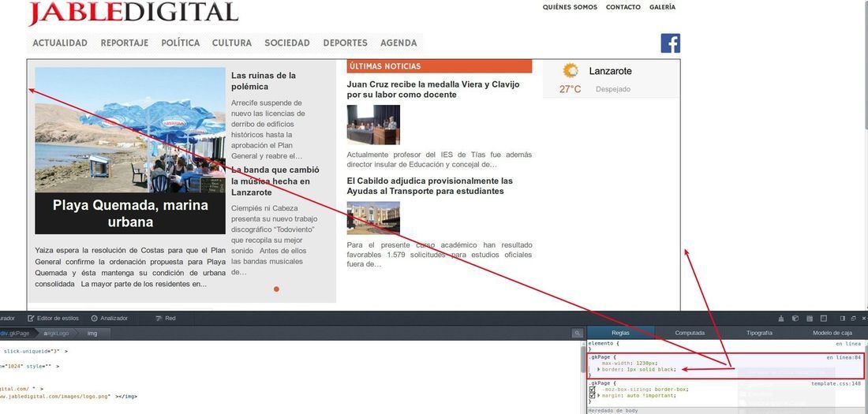Toggle the square frame icon in devtools toolbar
Screen dimensions: 868x414
(x=823, y=319)
